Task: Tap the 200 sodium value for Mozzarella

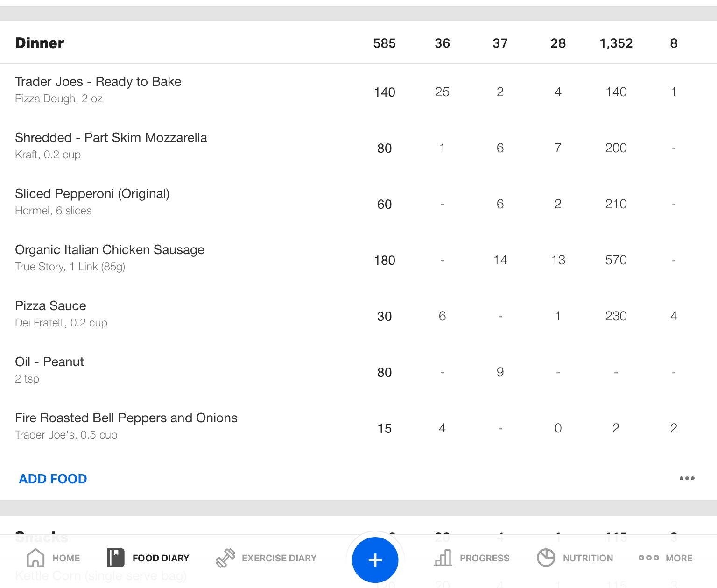Action: (616, 148)
